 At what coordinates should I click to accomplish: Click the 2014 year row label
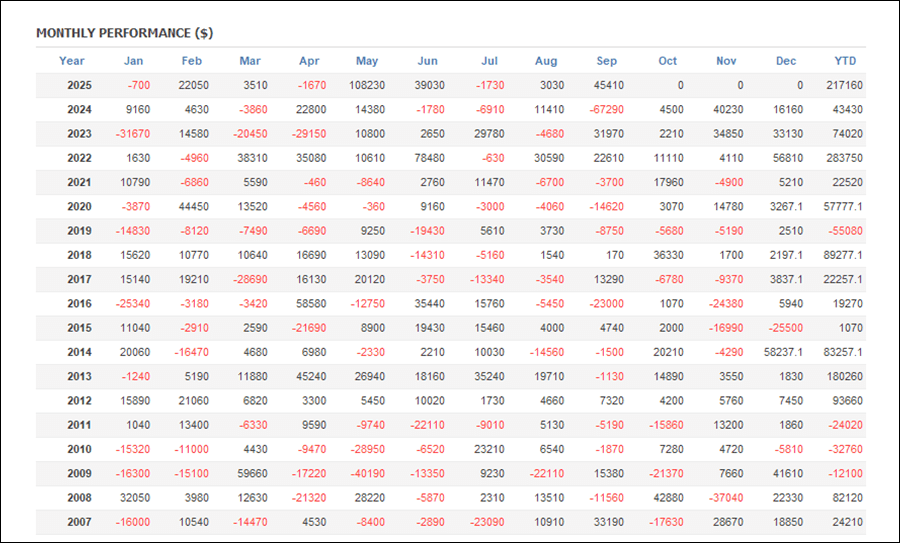click(x=79, y=352)
